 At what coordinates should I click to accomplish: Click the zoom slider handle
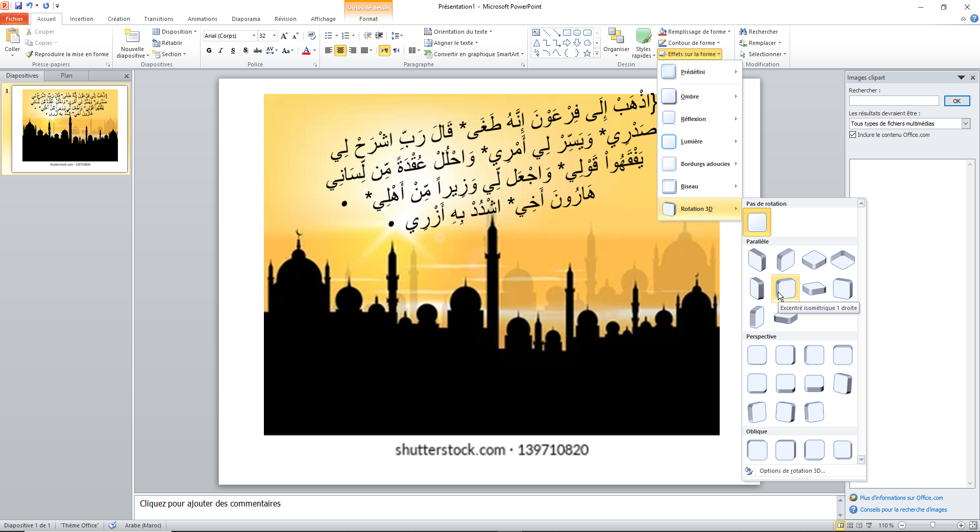coord(933,525)
